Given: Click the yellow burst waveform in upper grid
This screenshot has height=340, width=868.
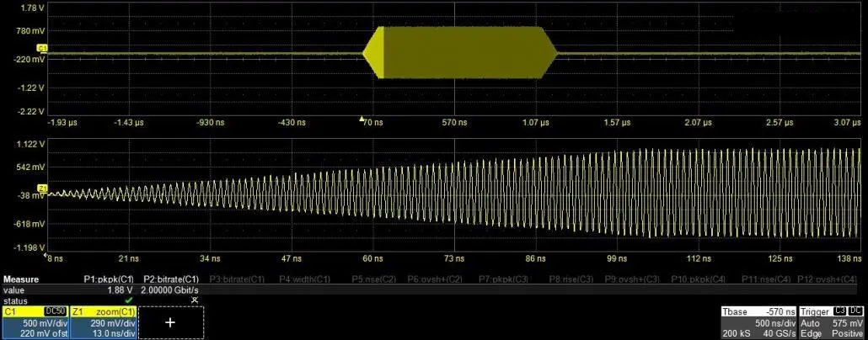Looking at the screenshot, I should [459, 52].
